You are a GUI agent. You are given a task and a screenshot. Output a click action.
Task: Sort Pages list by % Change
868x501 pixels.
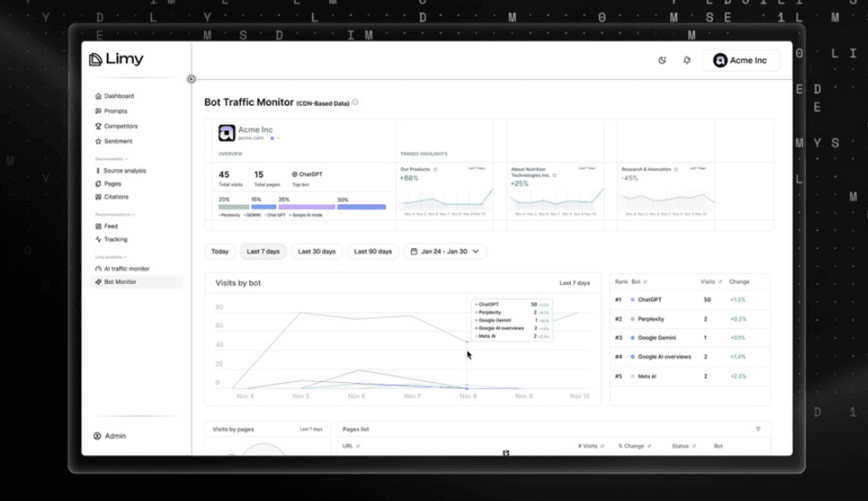(x=634, y=446)
